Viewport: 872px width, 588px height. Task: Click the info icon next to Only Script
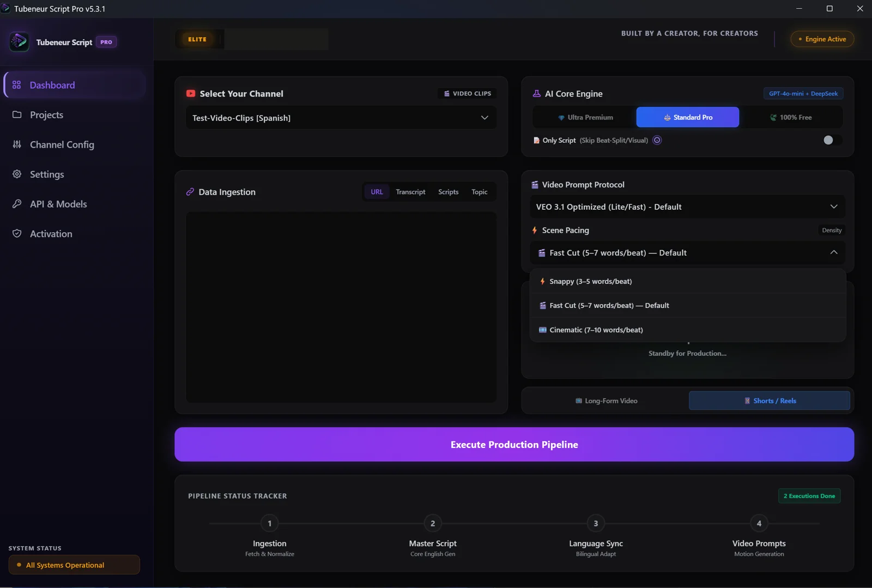[657, 140]
